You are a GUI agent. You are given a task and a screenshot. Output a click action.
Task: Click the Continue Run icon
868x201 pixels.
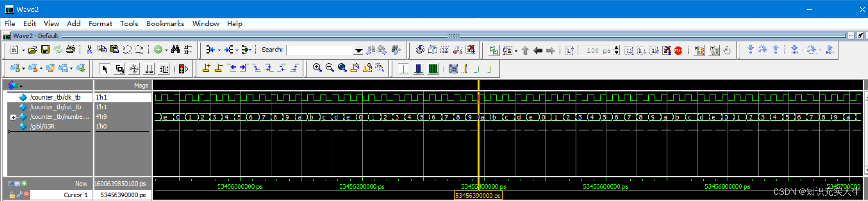point(641,50)
